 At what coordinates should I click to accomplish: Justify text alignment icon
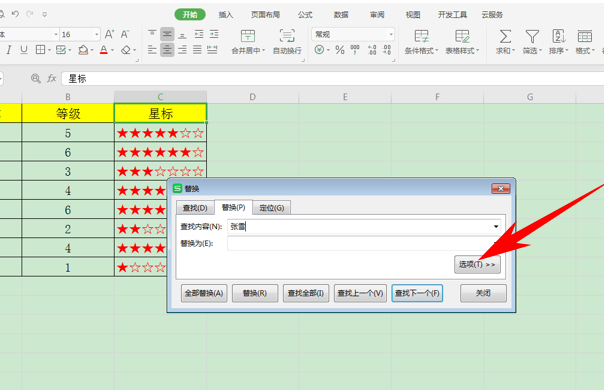[197, 50]
